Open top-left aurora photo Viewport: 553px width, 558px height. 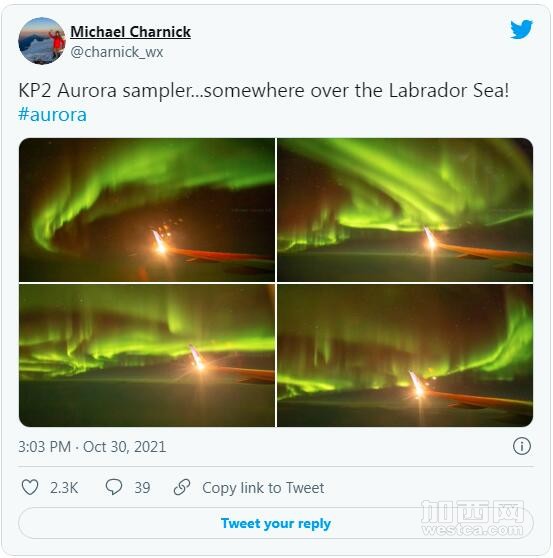(147, 210)
